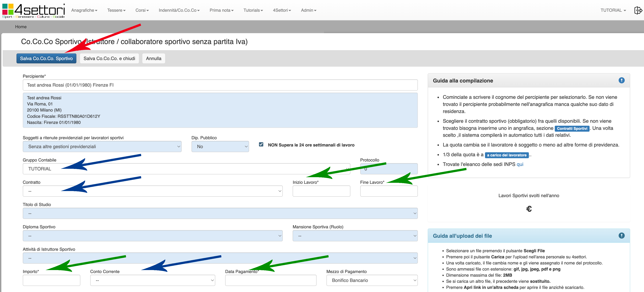
Task: Toggle NON Supera le 24 ore checkbox
Action: pyautogui.click(x=261, y=145)
